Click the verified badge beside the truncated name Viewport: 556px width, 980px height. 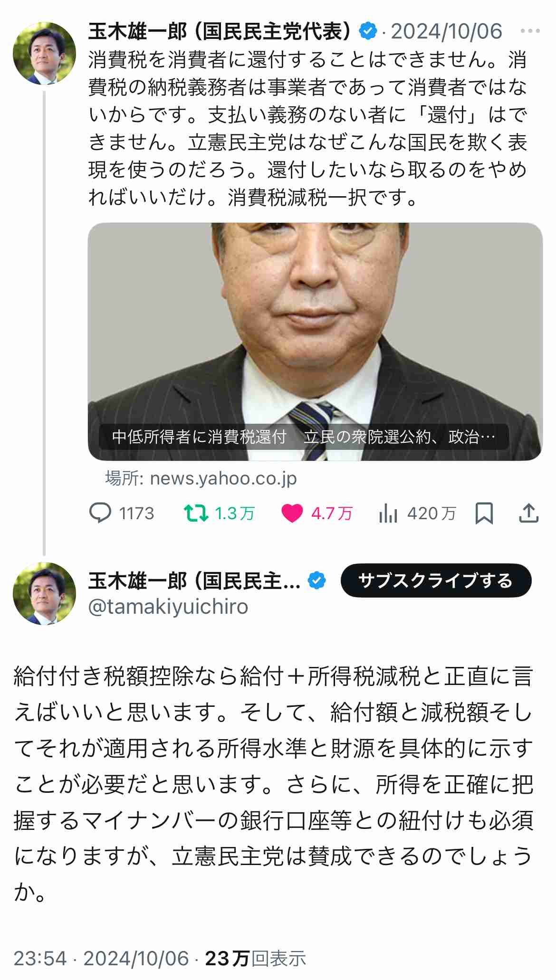[x=316, y=580]
